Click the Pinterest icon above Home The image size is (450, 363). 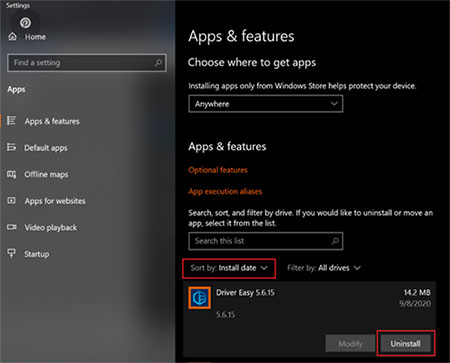coord(25,23)
